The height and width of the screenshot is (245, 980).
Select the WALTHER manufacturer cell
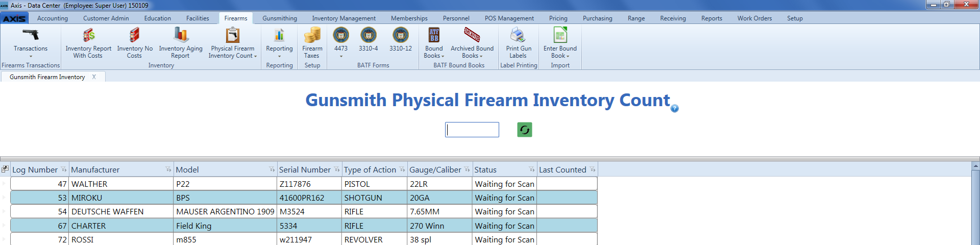(x=121, y=184)
